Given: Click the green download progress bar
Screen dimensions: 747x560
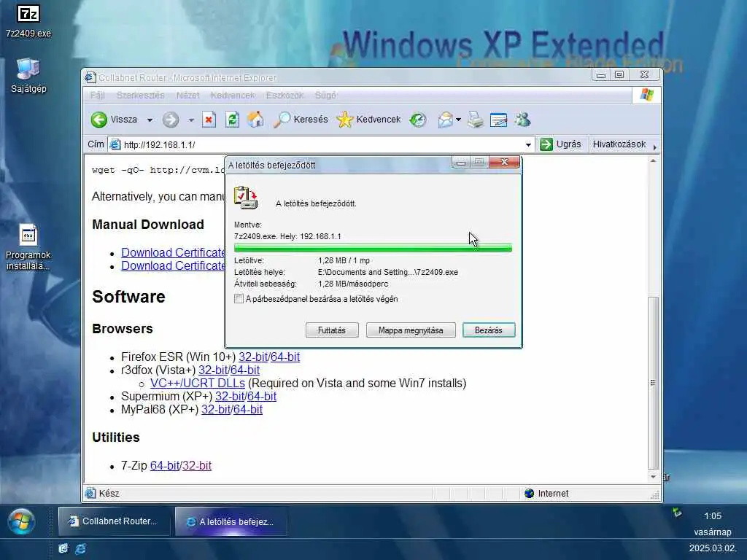Looking at the screenshot, I should tap(373, 248).
